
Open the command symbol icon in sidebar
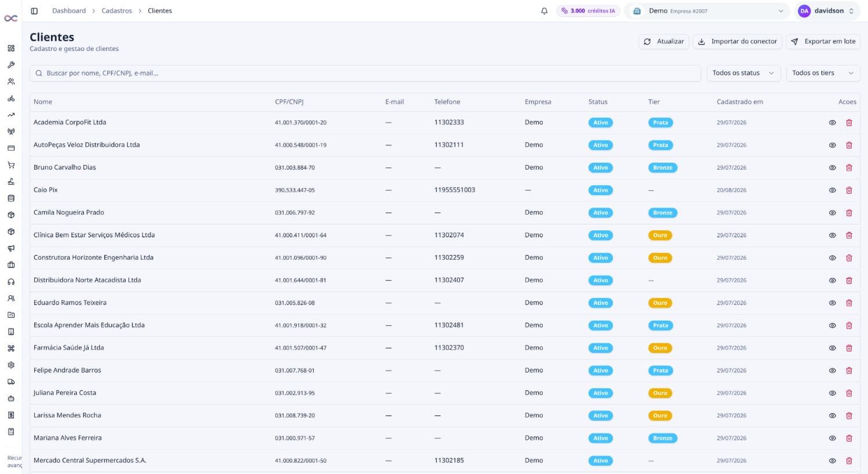[x=11, y=348]
